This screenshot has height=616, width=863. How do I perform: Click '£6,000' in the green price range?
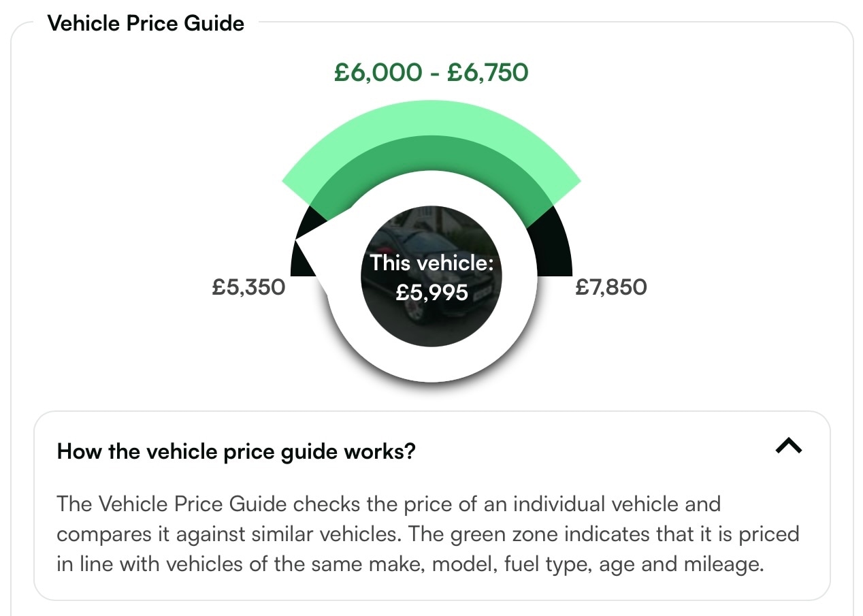click(375, 72)
